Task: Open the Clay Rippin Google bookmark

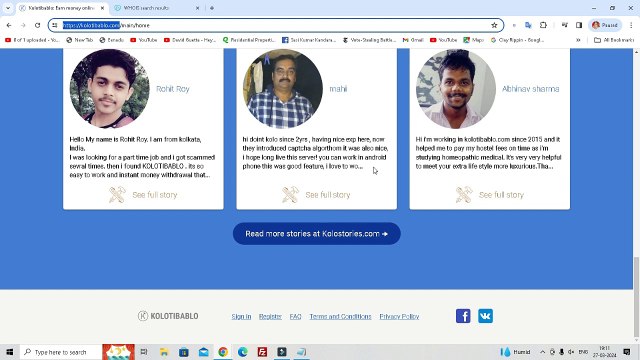Action: pyautogui.click(x=518, y=40)
